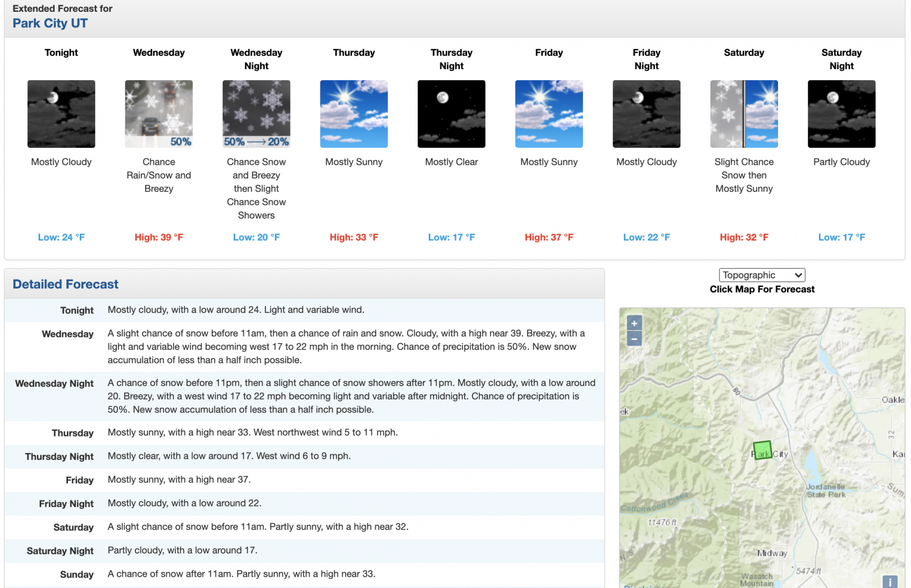Click Friday mostly sunny forecast icon
The image size is (911, 588).
point(549,114)
